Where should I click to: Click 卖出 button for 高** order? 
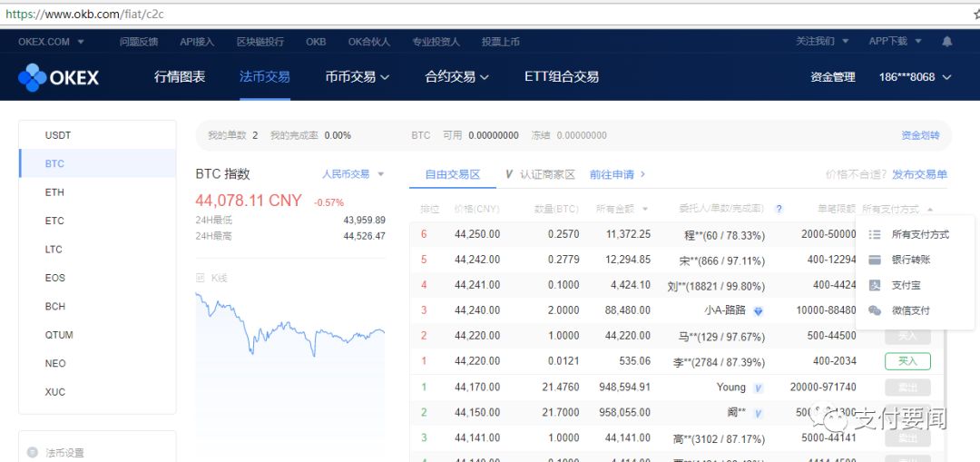click(907, 438)
